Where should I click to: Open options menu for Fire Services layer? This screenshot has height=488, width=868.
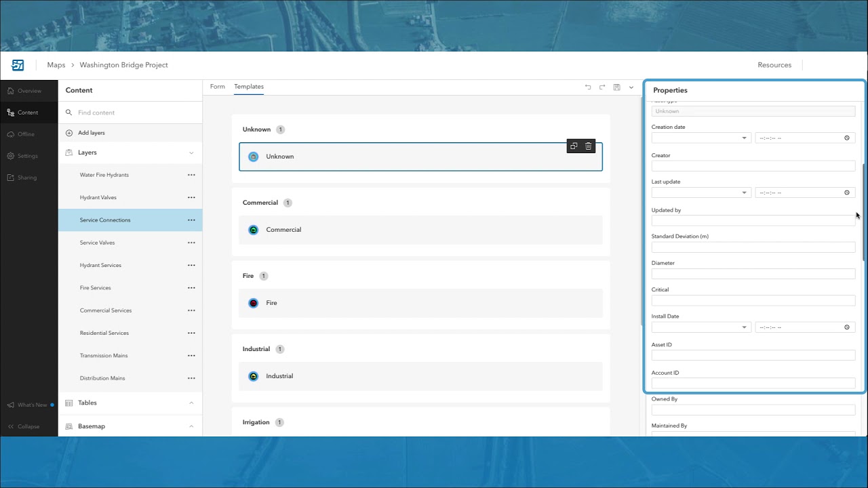coord(191,288)
